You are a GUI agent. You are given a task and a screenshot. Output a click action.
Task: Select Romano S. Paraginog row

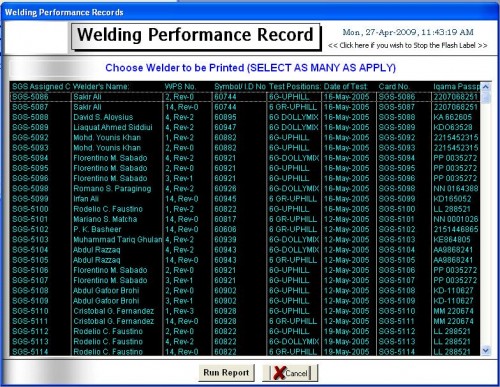245,189
